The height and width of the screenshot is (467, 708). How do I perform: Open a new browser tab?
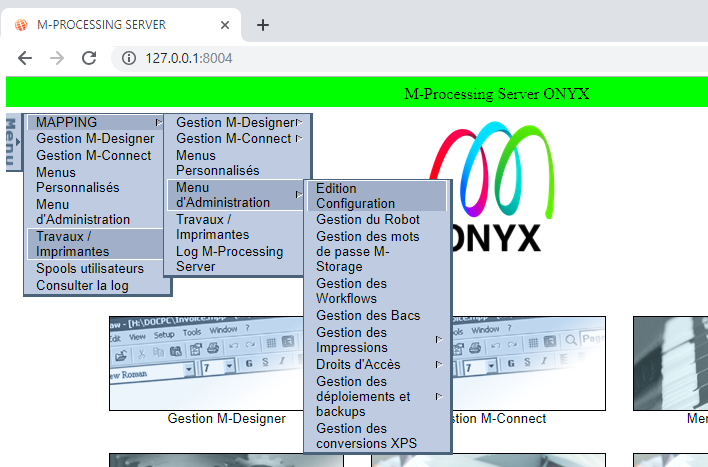[263, 25]
